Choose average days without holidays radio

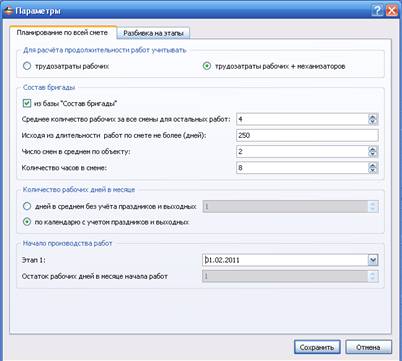coord(27,206)
